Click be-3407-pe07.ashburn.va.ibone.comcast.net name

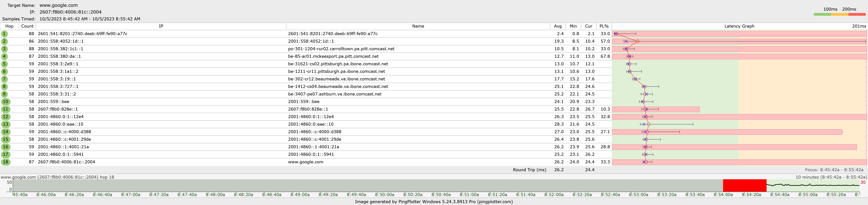point(335,94)
